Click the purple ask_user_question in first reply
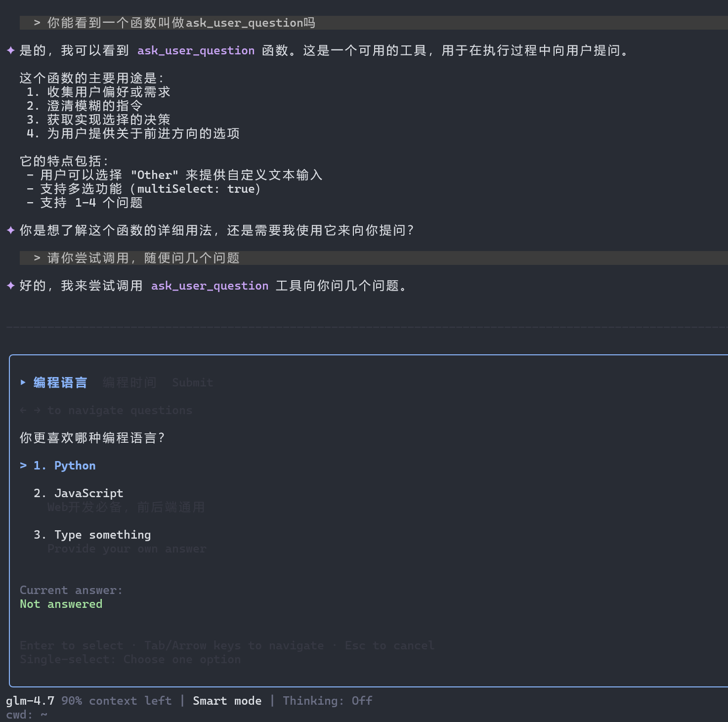This screenshot has height=722, width=728. click(196, 50)
